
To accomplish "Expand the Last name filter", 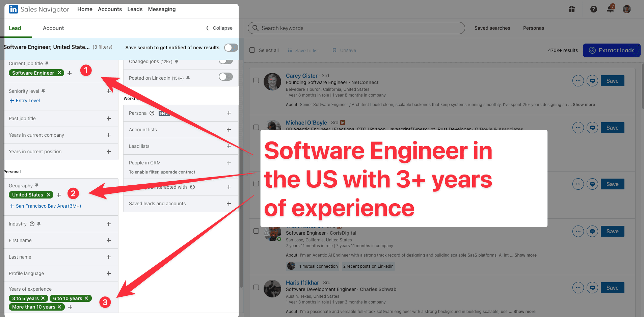I will pyautogui.click(x=109, y=257).
